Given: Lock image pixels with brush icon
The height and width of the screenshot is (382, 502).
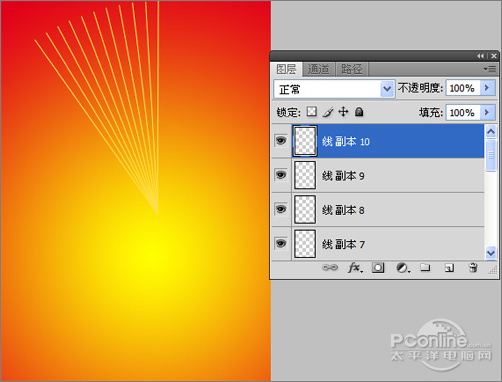Looking at the screenshot, I should coord(328,112).
